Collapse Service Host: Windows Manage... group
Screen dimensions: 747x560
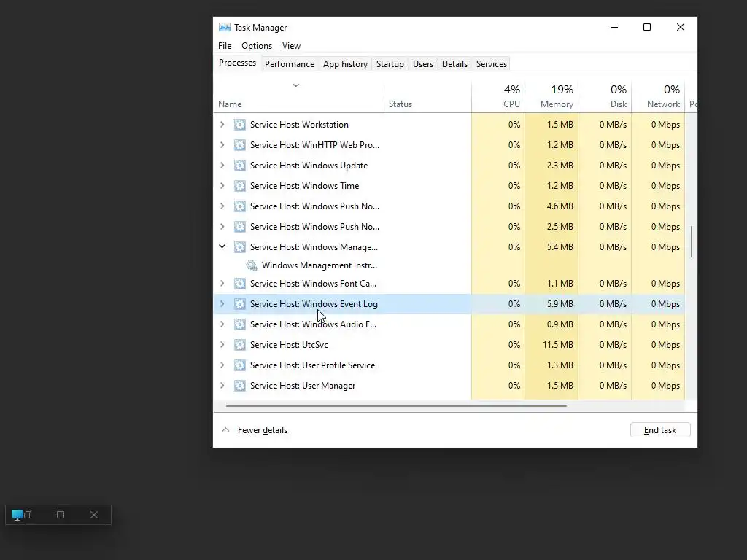click(x=222, y=246)
